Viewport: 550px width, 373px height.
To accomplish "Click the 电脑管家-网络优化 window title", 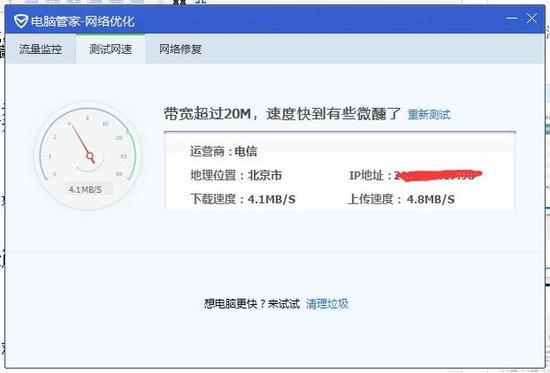I will (83, 21).
